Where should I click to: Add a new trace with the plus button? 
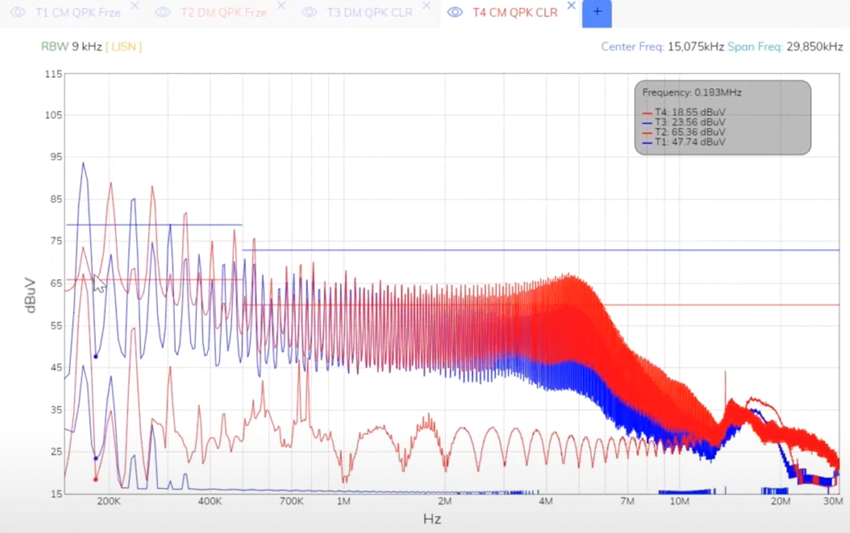pos(597,12)
